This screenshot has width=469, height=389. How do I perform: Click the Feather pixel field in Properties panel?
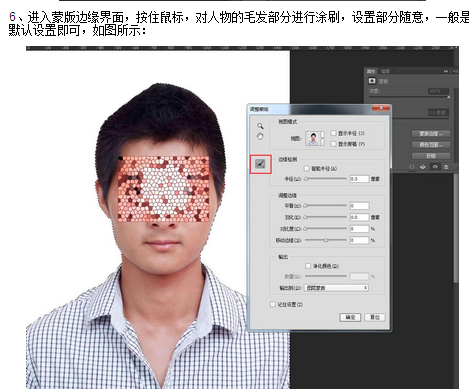pyautogui.click(x=438, y=112)
